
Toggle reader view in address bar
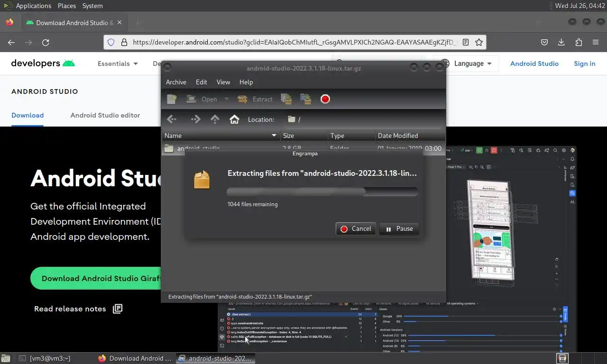click(x=466, y=42)
